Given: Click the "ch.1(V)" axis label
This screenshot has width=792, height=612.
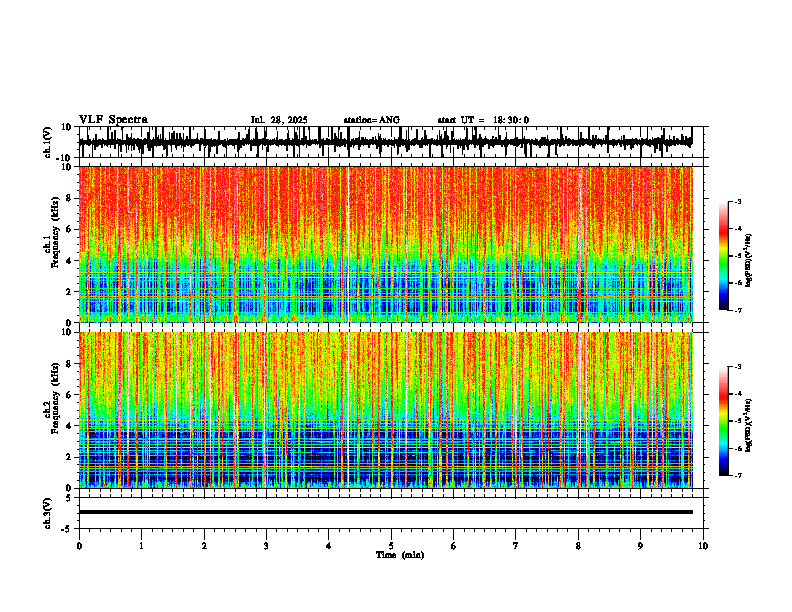Looking at the screenshot, I should point(48,142).
